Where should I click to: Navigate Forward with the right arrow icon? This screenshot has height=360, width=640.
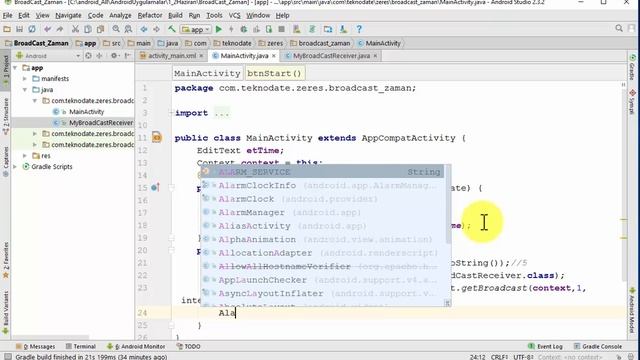point(156,29)
